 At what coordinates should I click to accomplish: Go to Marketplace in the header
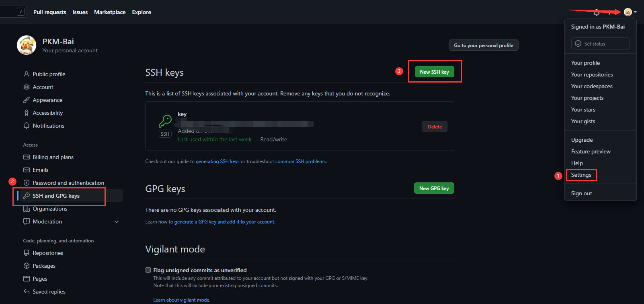(110, 12)
